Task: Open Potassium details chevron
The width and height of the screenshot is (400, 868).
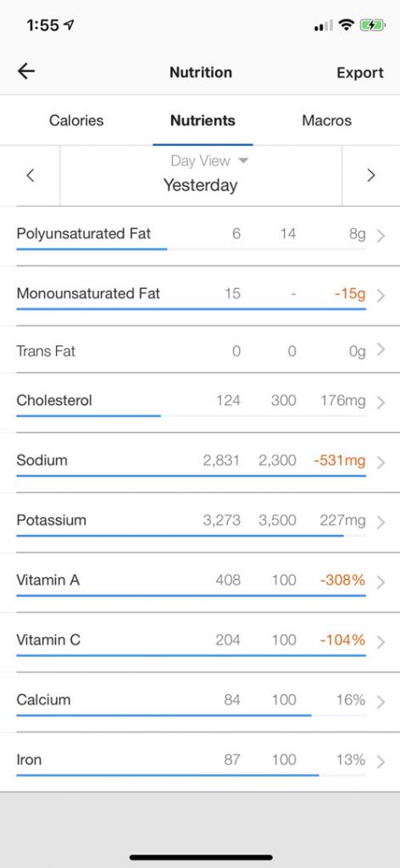Action: (x=381, y=522)
